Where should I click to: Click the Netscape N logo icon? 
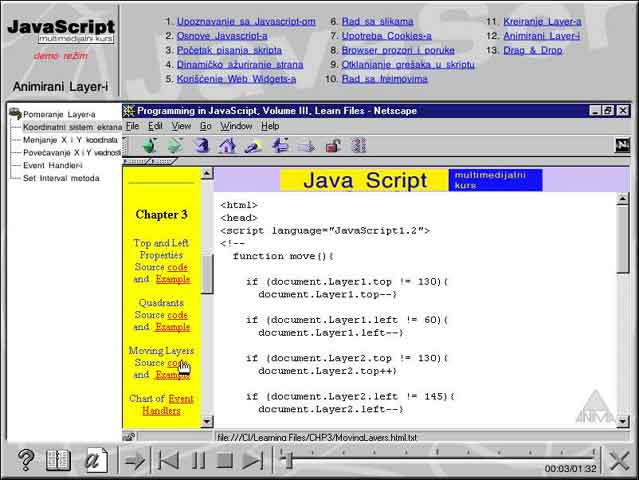(x=622, y=145)
